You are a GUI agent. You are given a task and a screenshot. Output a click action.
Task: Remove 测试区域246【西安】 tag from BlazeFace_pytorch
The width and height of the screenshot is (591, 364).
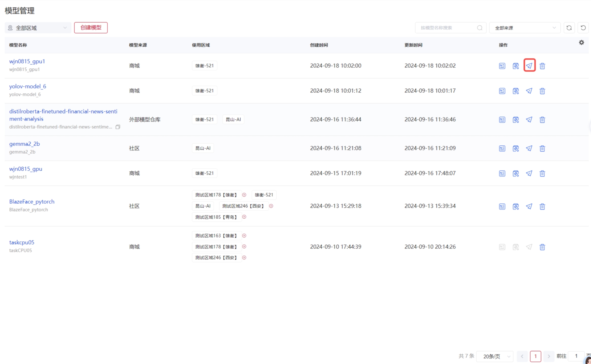(271, 206)
